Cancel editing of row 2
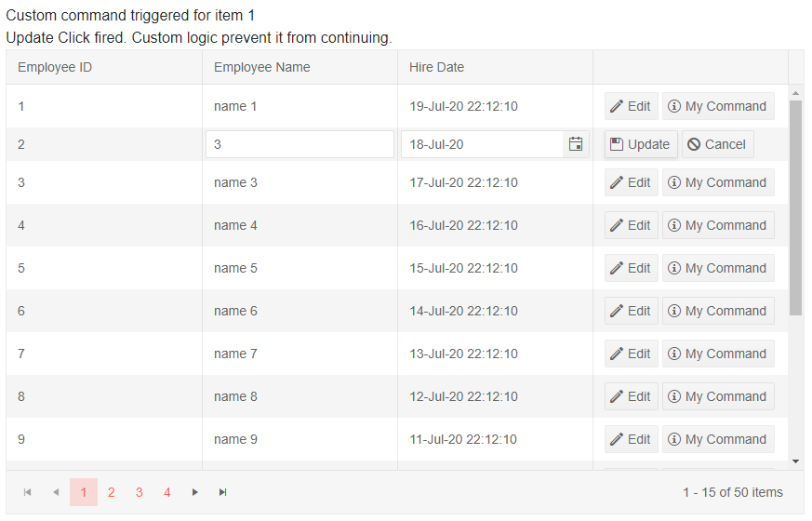Screen dimensions: 812x521 pos(717,144)
